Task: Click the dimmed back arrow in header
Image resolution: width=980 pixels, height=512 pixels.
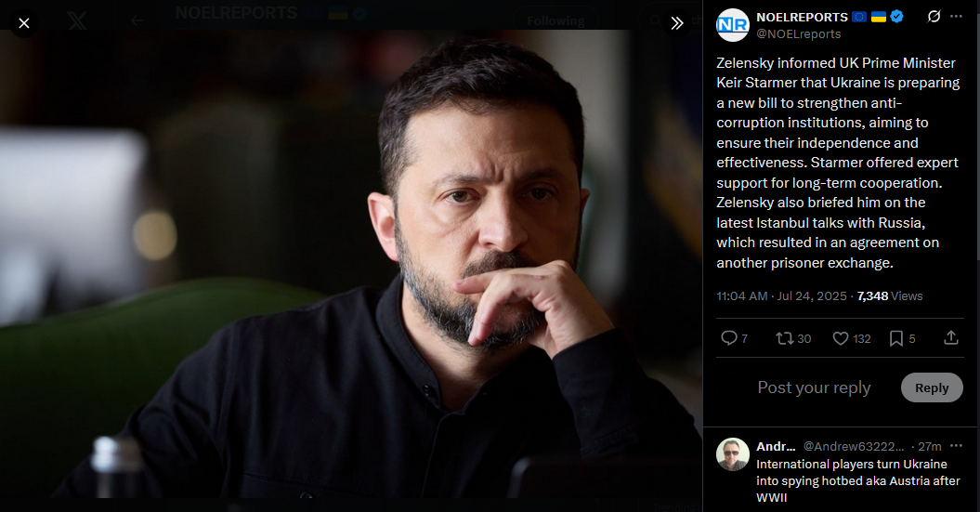Action: (x=137, y=20)
